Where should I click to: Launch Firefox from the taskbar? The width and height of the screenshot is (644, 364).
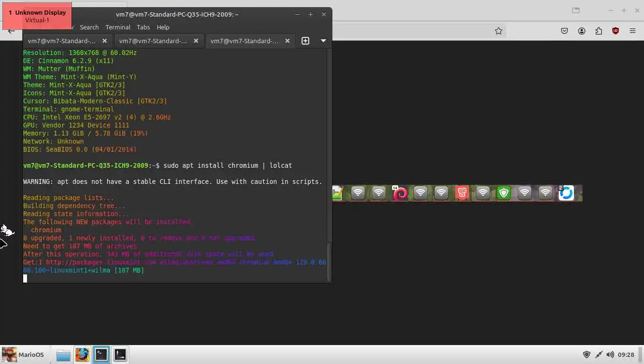82,355
